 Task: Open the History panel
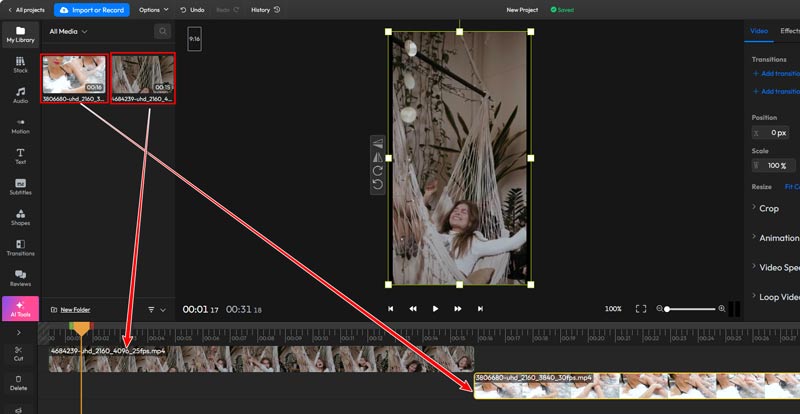(x=265, y=10)
